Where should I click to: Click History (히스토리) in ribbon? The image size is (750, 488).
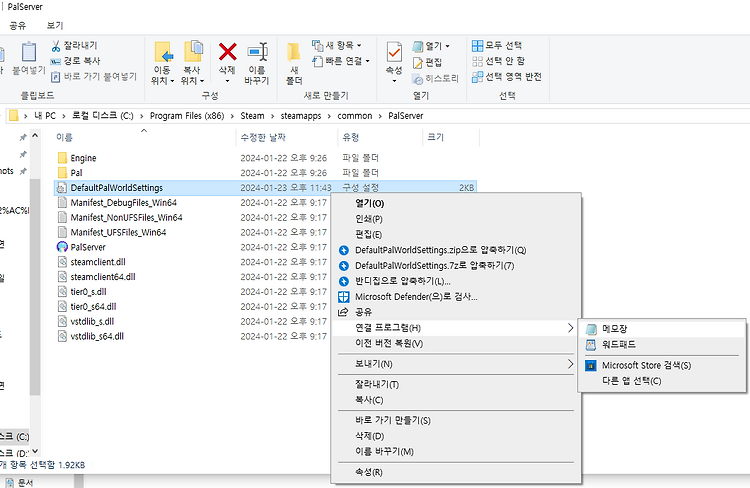[x=436, y=78]
